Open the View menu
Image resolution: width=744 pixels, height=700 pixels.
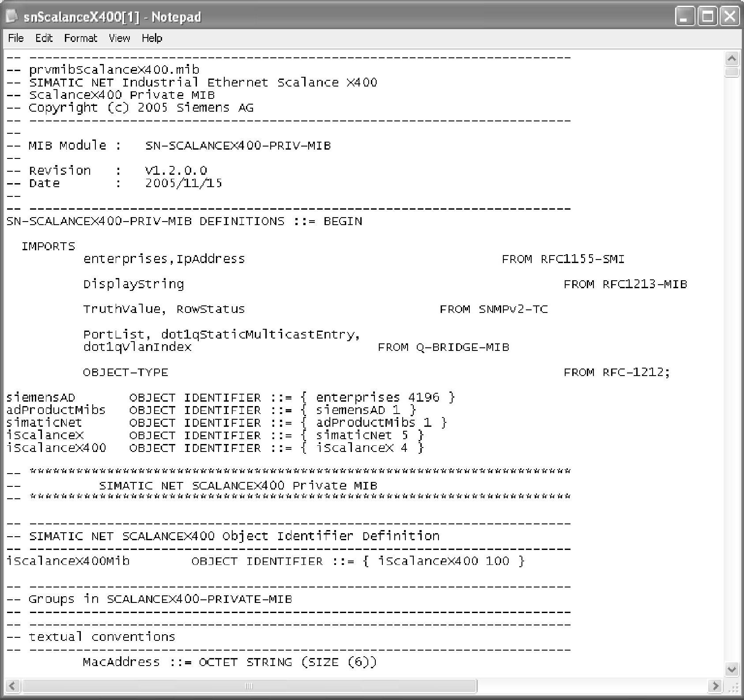[x=119, y=38]
